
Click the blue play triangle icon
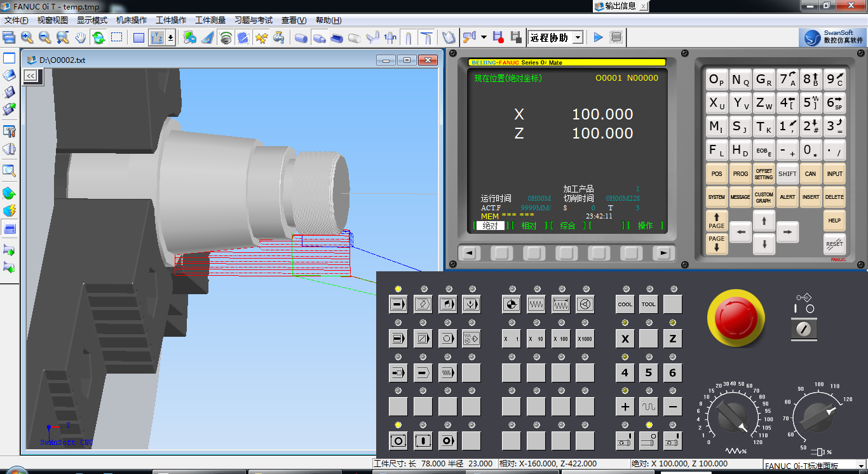598,37
